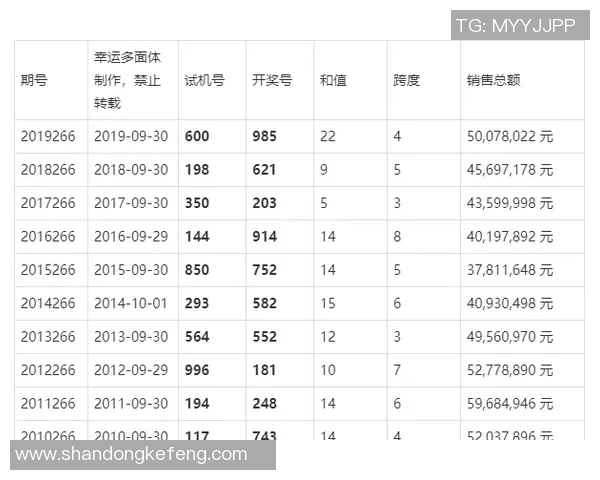The height and width of the screenshot is (480, 600).
Task: Click sales total 50,078,022 元 cell
Action: point(509,136)
